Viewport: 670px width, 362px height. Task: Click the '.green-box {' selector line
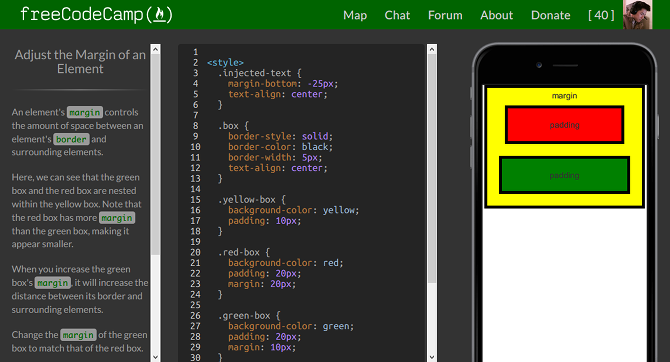pos(249,316)
